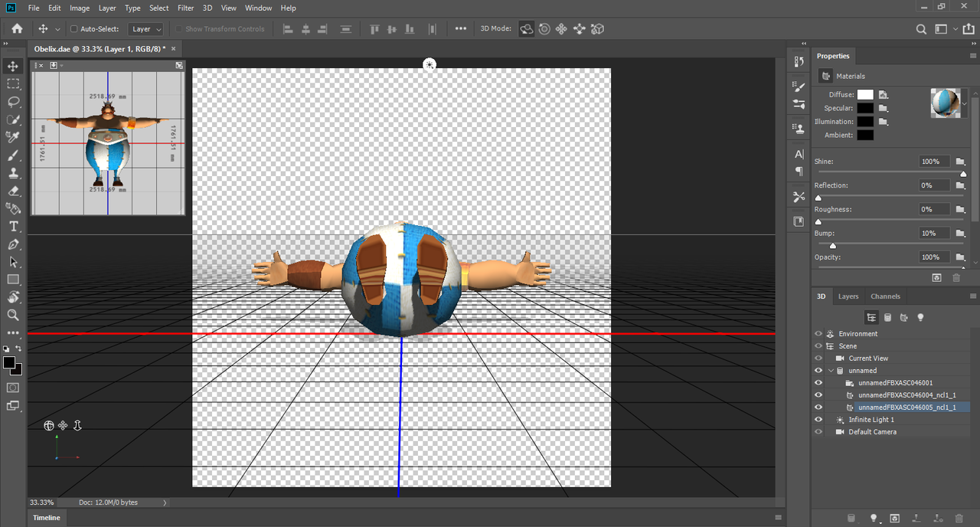Toggle visibility of Current View

[x=818, y=358]
